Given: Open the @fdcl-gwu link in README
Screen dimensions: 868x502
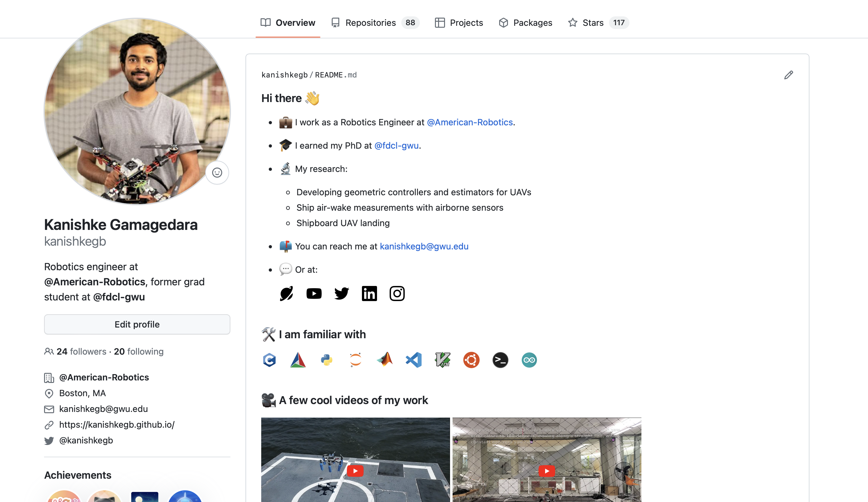Looking at the screenshot, I should pos(397,145).
